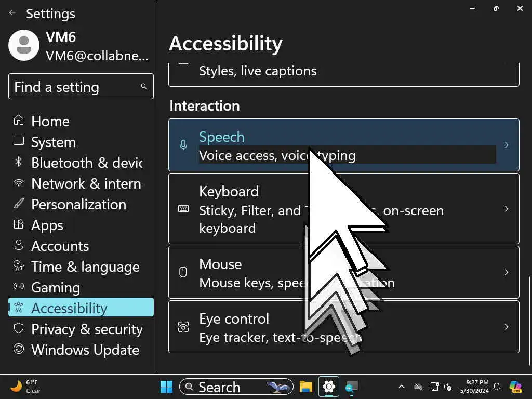This screenshot has width=532, height=399.
Task: Click the eye tracker icon on Eye control row
Action: pos(183,327)
